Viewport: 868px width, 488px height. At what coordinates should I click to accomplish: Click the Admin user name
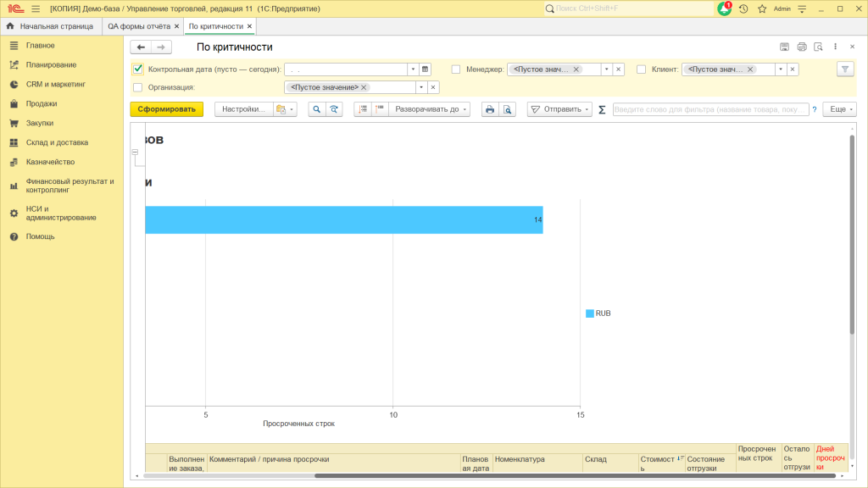click(782, 8)
